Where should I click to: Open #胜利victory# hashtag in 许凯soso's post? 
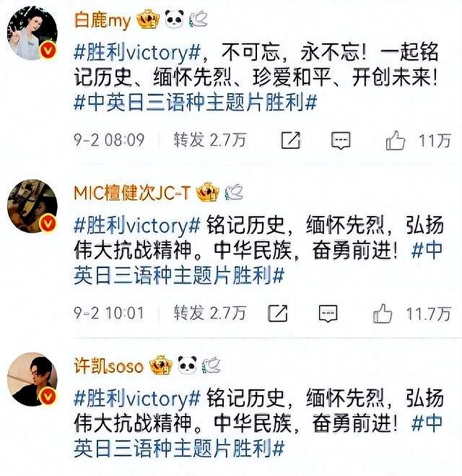[137, 398]
